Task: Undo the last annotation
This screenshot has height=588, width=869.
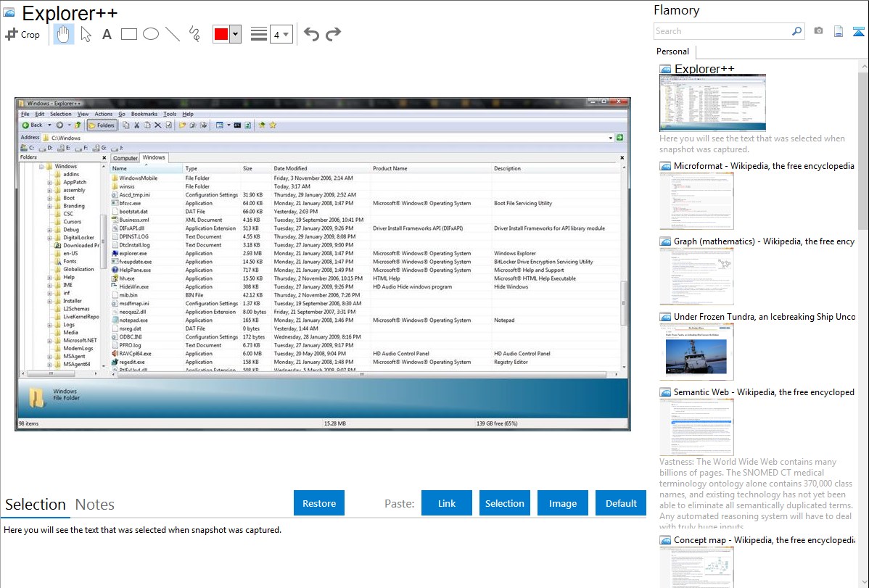Action: [311, 34]
